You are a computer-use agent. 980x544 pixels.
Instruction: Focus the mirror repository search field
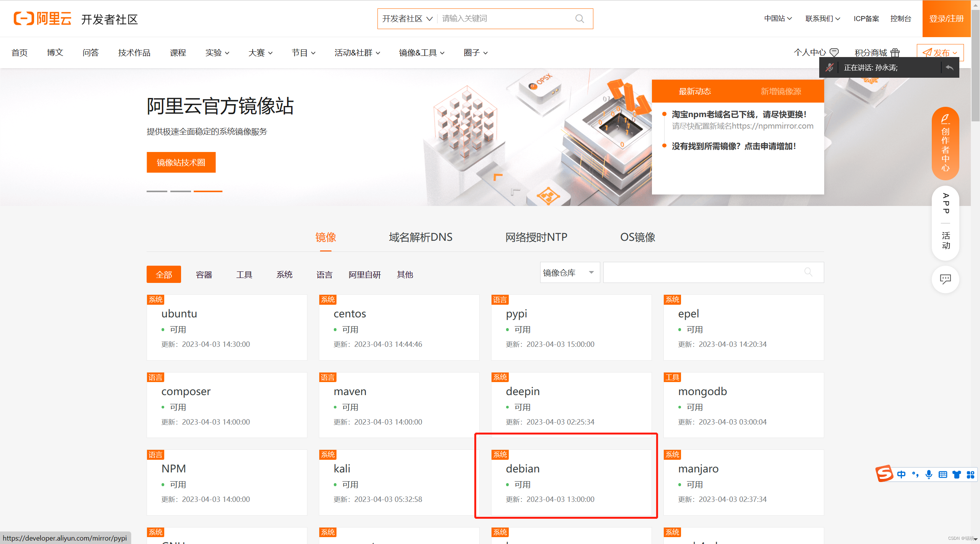[x=713, y=272]
